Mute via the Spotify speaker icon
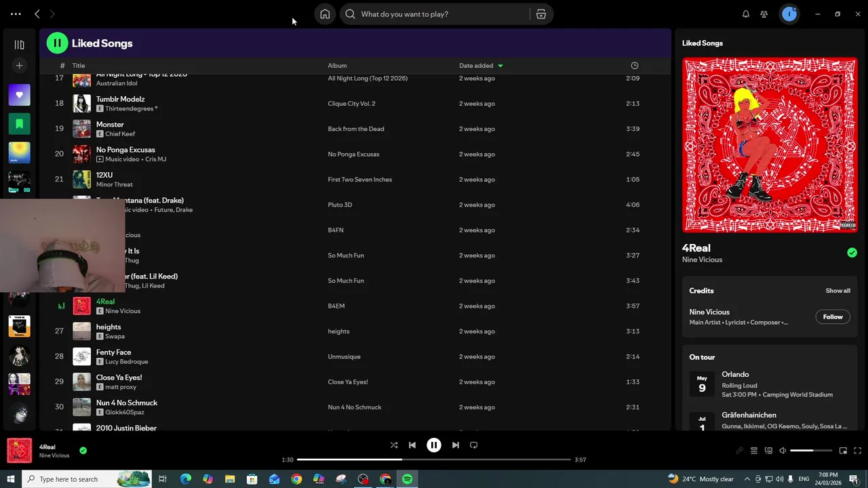This screenshot has width=868, height=488. click(x=783, y=451)
